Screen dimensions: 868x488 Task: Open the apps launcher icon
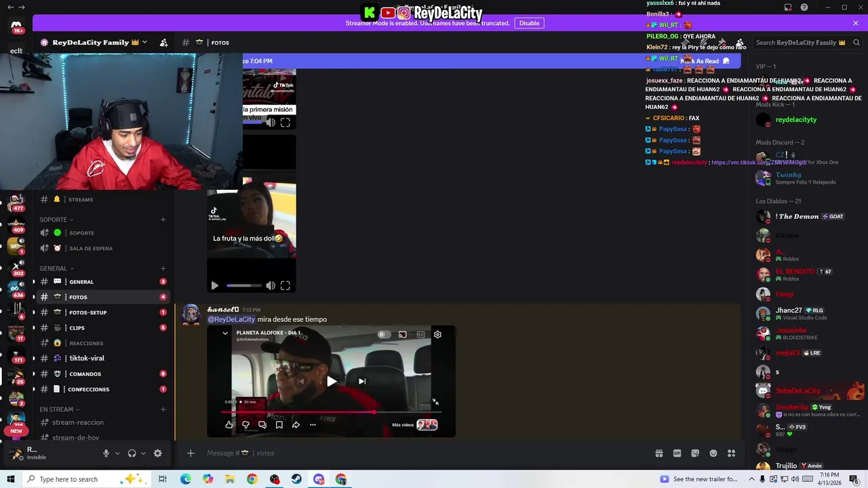pos(732,453)
